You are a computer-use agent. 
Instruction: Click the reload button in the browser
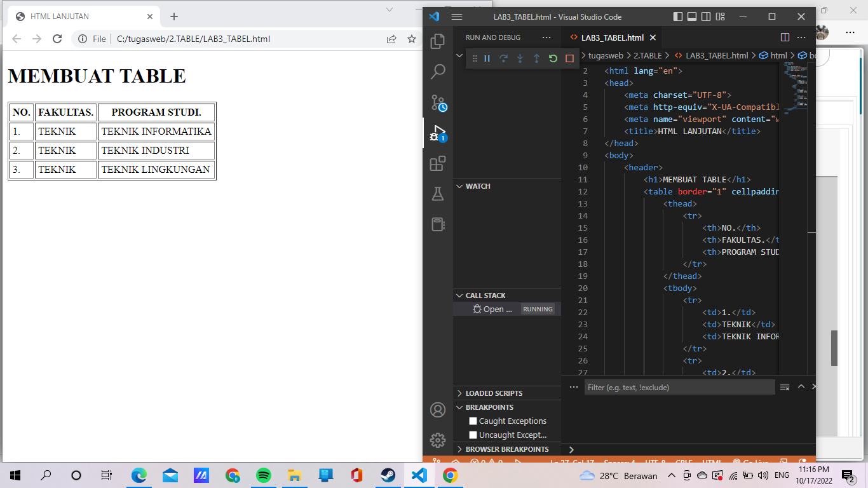(x=57, y=38)
